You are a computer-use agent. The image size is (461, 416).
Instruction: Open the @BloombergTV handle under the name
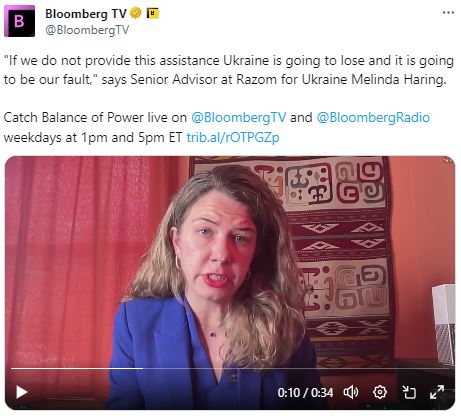point(87,30)
